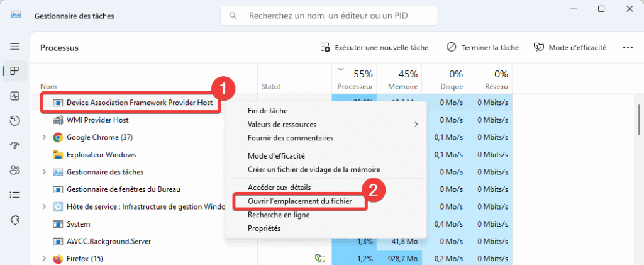Expand the Gestionnaire des tâches process group
The image size is (644, 265).
(45, 172)
